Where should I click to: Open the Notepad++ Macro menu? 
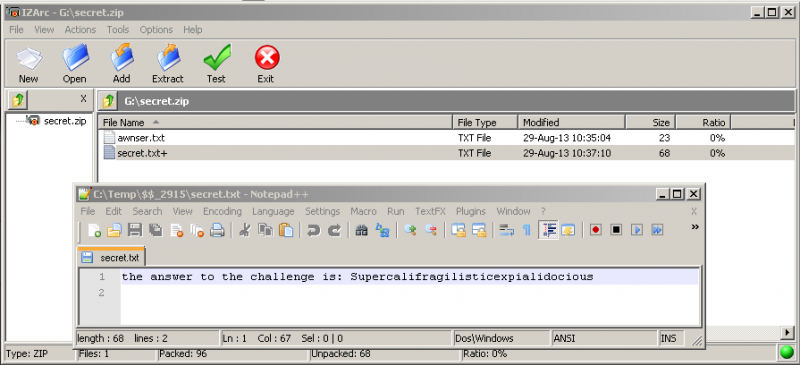[x=363, y=211]
